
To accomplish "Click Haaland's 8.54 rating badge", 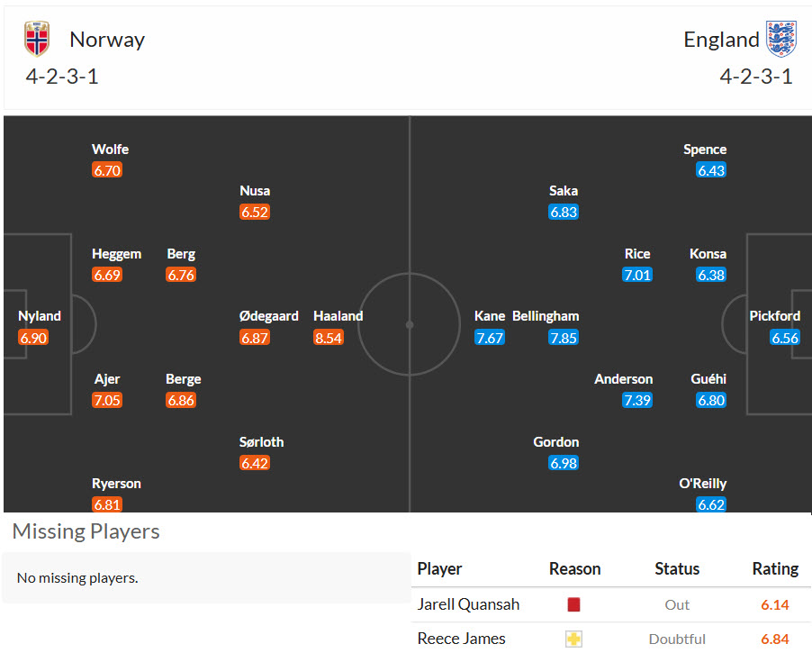I will click(x=329, y=338).
